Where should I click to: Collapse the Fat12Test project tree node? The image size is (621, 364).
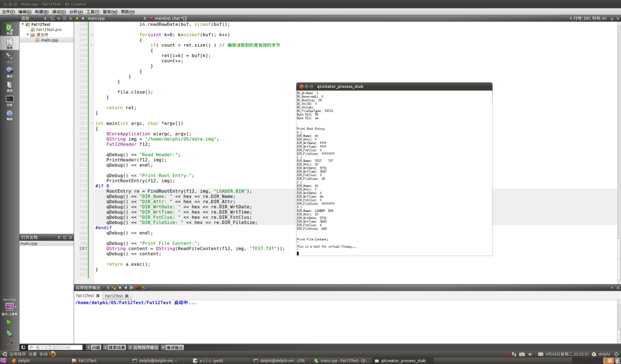(23, 24)
